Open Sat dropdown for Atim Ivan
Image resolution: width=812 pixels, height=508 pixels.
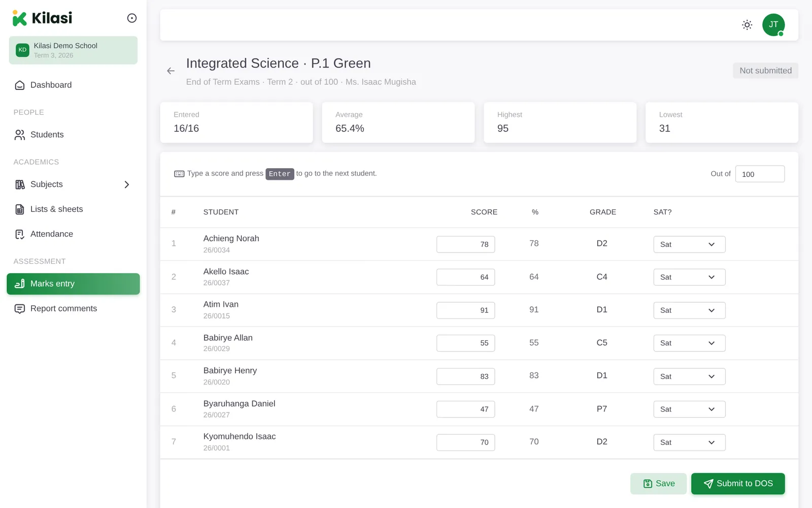(x=689, y=310)
